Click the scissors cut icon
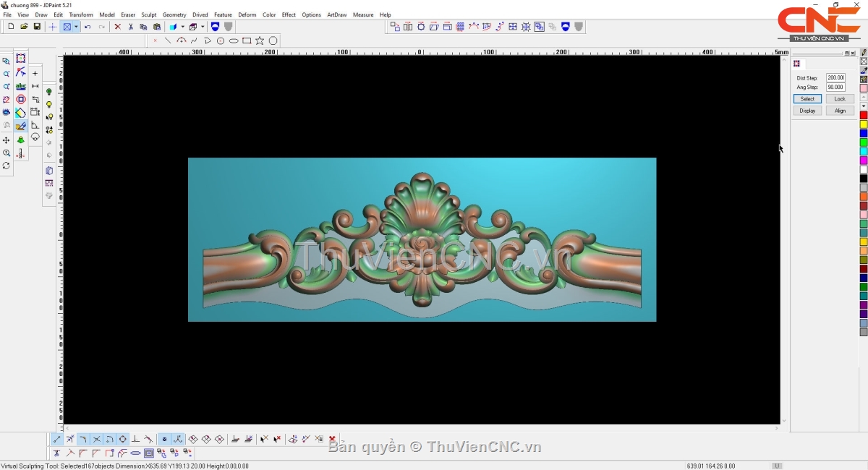 (x=130, y=27)
